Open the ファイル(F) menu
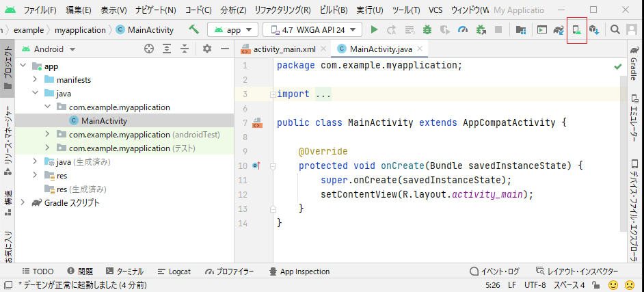Viewport: 644px width, 292px height. click(40, 10)
